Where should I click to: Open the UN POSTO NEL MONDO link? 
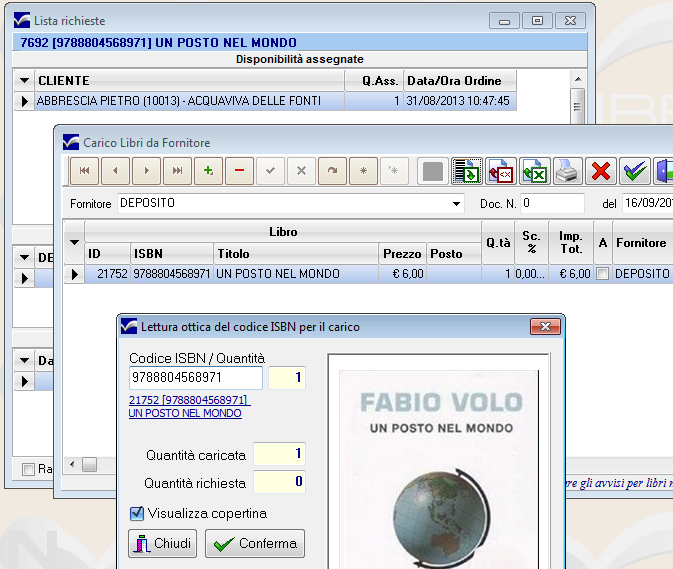coord(185,413)
